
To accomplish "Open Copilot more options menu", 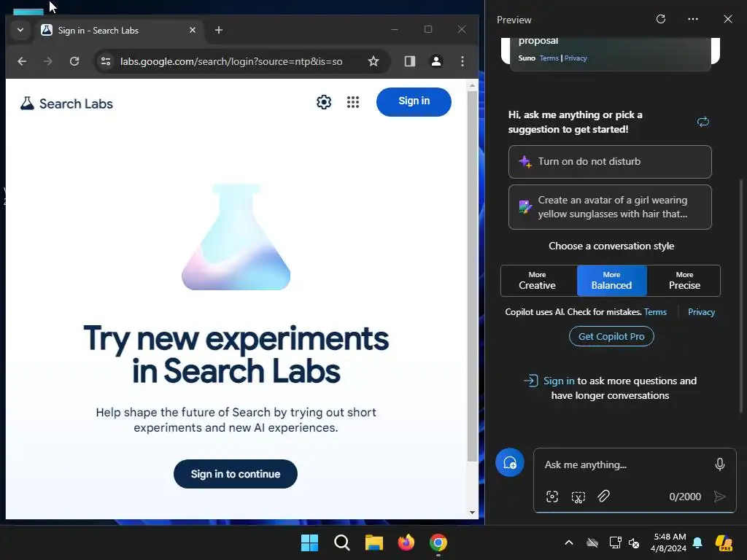I will point(693,19).
